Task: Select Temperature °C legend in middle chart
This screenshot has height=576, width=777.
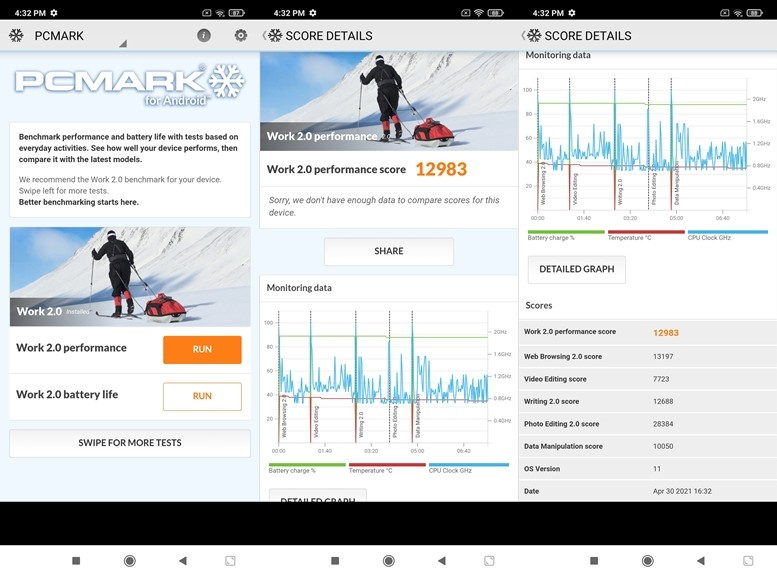Action: [387, 468]
